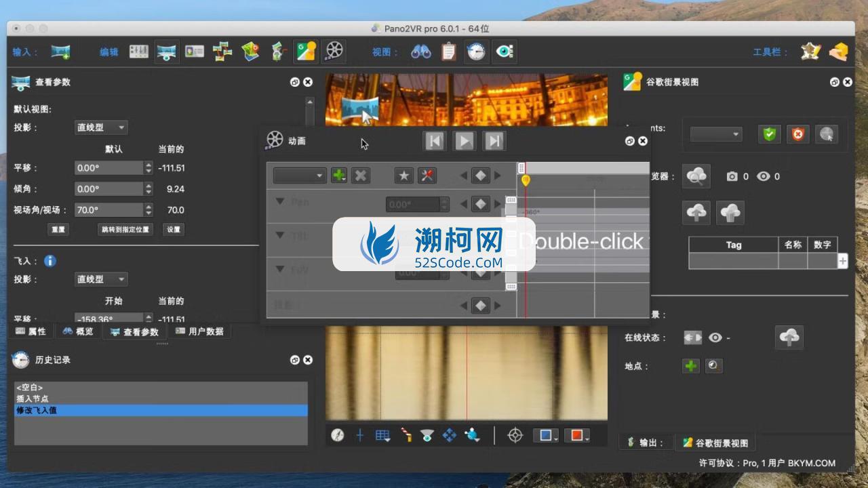
Task: Select 插入节点 in history list
Action: click(x=161, y=399)
